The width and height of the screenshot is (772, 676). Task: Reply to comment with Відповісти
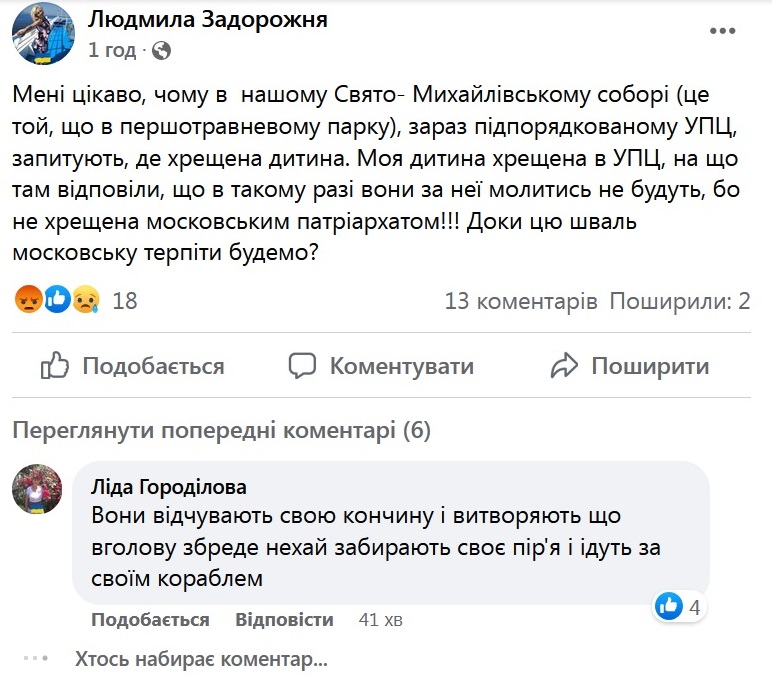tap(285, 619)
